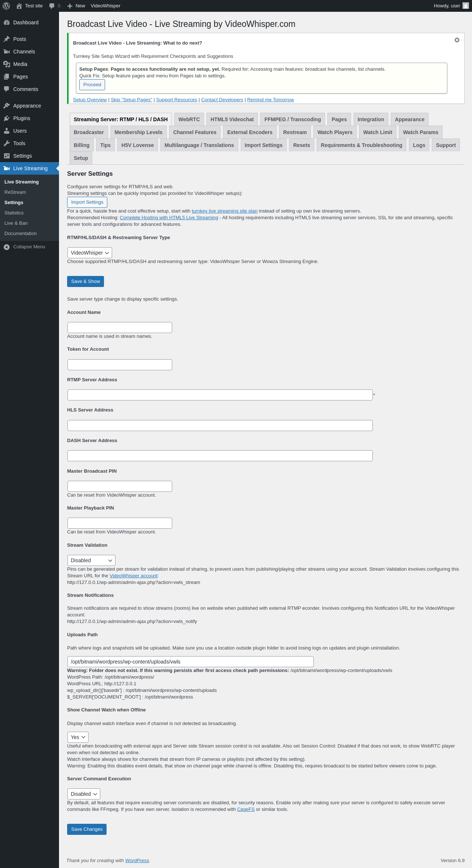Follow the CageFS link
The height and width of the screenshot is (868, 472).
pyautogui.click(x=246, y=809)
